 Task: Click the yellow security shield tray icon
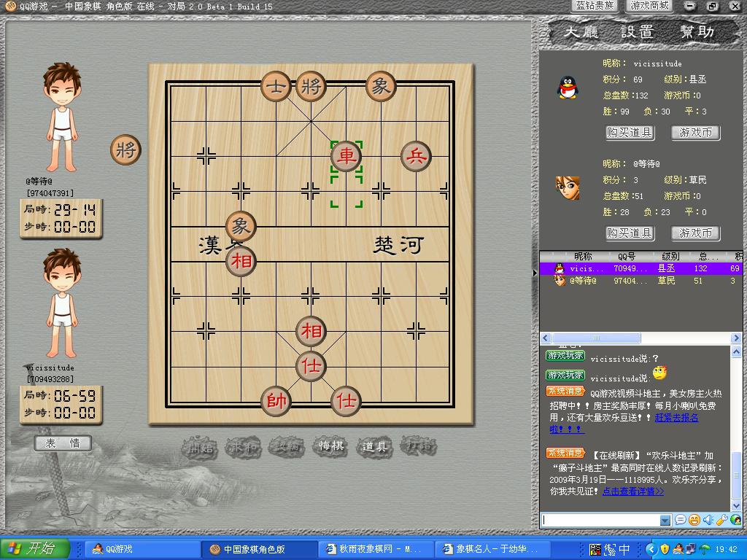665,549
